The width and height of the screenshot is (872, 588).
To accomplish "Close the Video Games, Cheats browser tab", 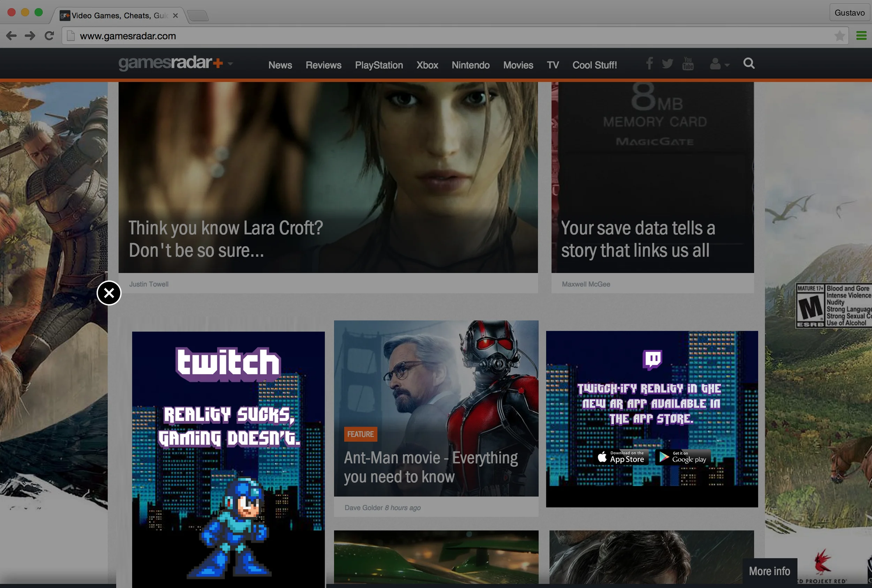I will pos(175,16).
